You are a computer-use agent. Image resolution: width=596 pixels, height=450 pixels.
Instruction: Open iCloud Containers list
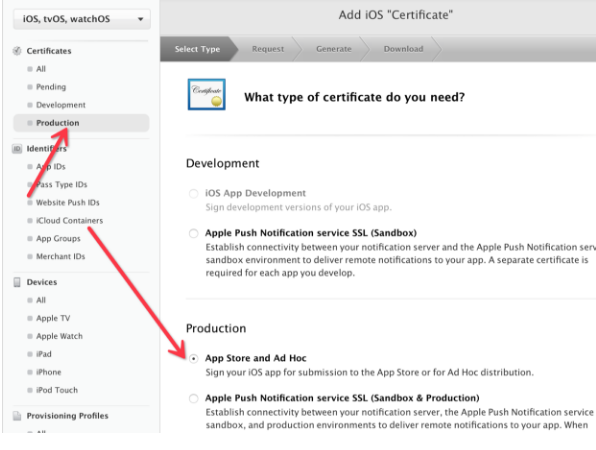point(70,220)
